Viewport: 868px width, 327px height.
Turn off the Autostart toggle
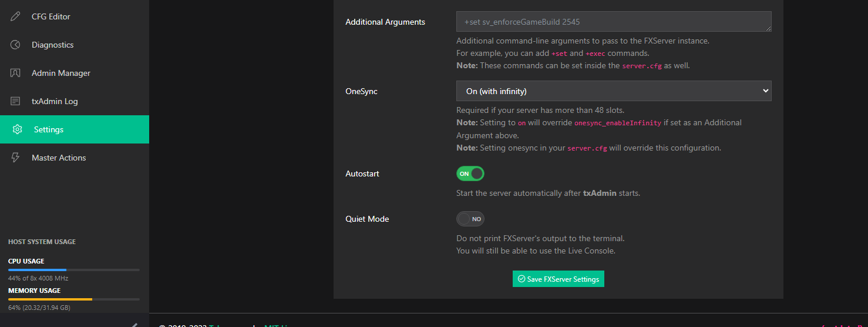coord(470,173)
